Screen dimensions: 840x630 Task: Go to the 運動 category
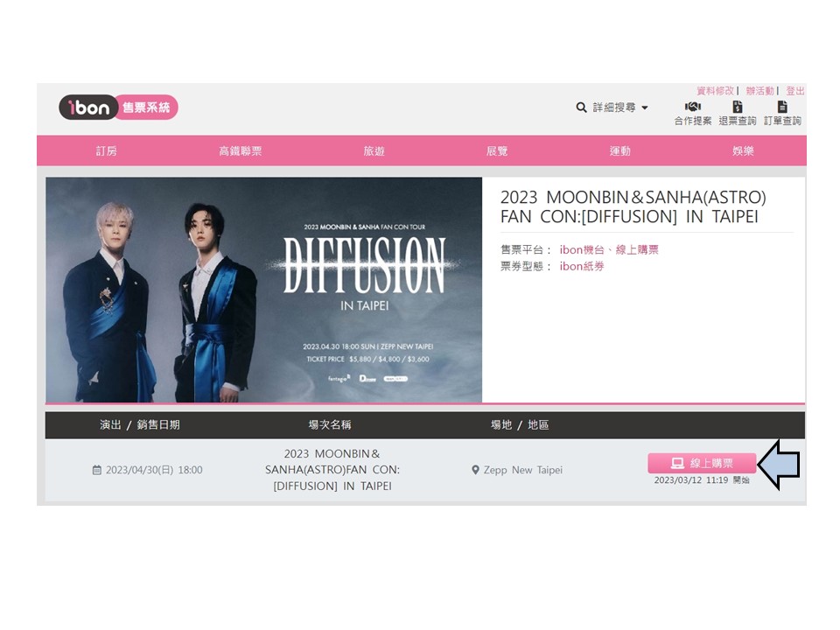pos(619,151)
